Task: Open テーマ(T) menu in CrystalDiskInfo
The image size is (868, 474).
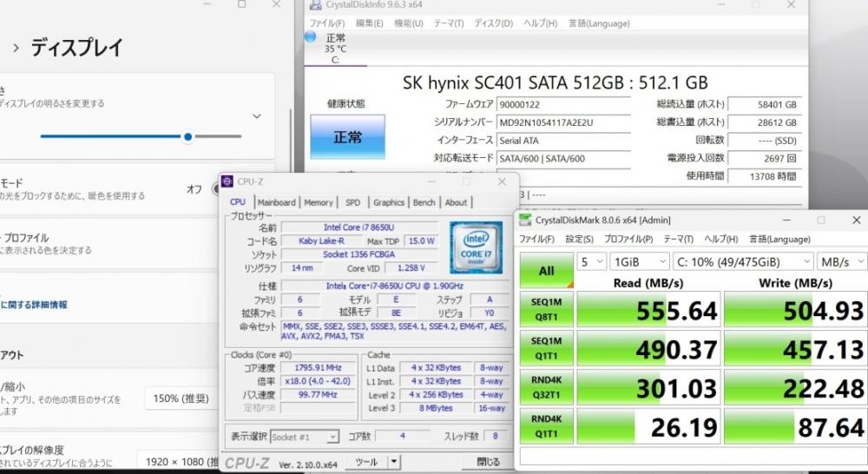Action: coord(449,23)
